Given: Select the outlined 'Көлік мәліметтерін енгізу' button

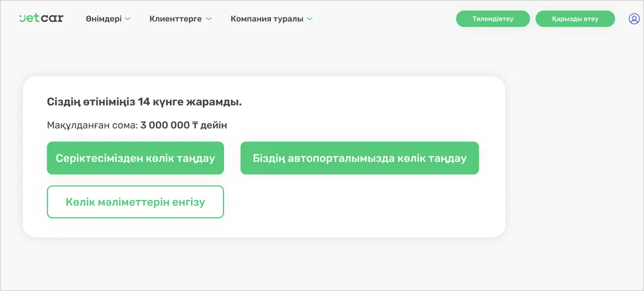Looking at the screenshot, I should [135, 202].
